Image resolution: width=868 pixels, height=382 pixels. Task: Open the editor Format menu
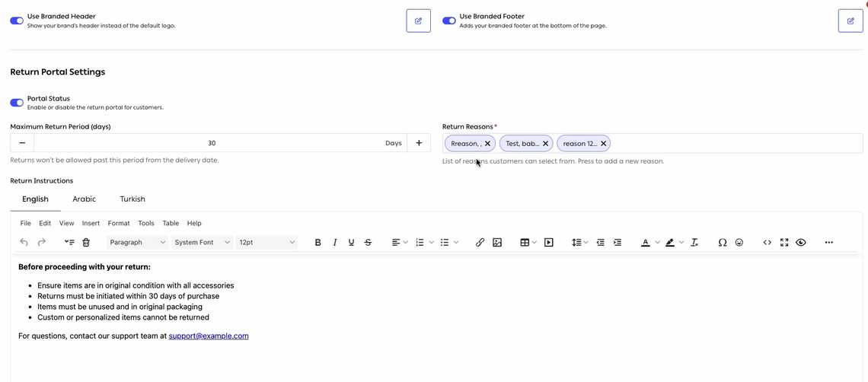pyautogui.click(x=119, y=223)
